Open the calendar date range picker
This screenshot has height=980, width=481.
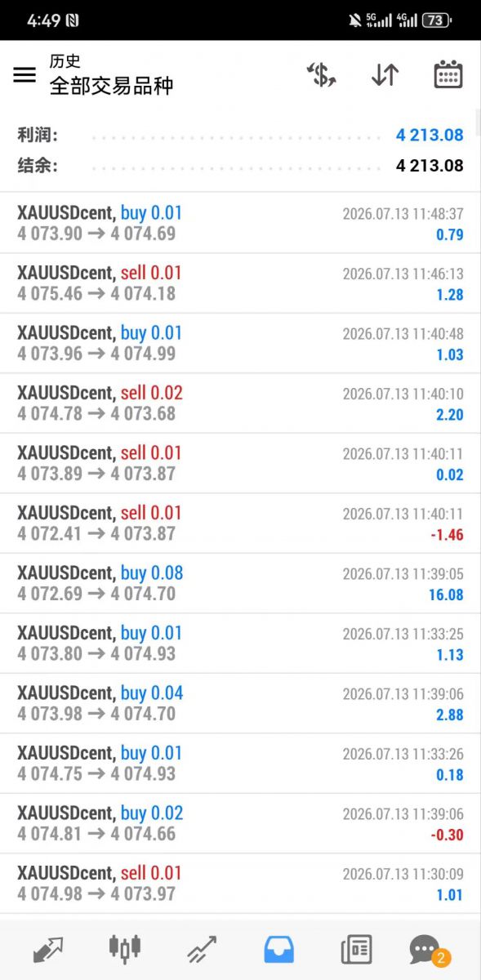[448, 74]
